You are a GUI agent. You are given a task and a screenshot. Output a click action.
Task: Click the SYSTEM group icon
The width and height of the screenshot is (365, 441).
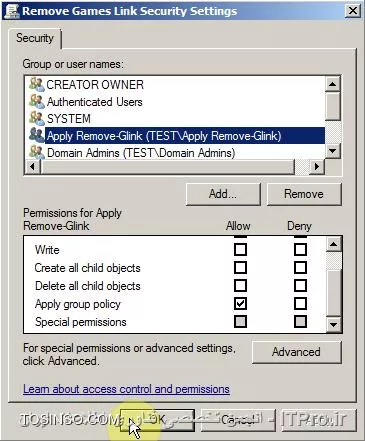coord(36,118)
